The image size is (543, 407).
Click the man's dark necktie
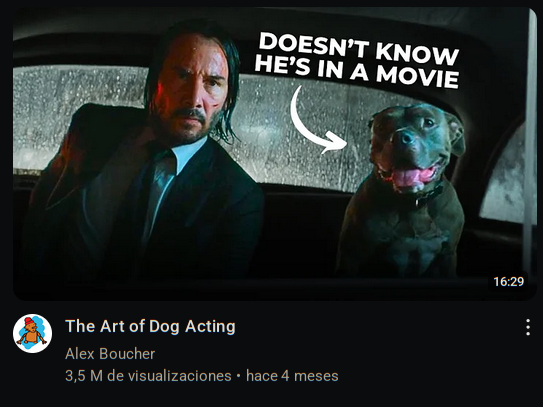click(x=159, y=194)
